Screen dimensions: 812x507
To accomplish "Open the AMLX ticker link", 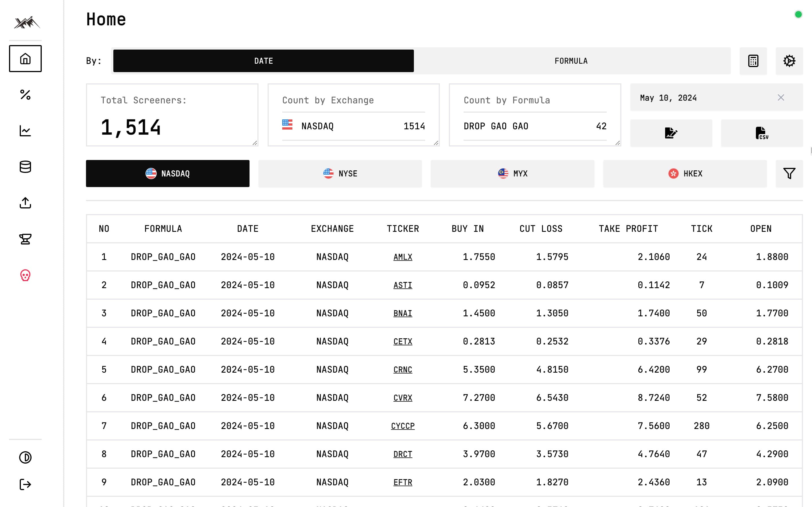I will pyautogui.click(x=403, y=257).
